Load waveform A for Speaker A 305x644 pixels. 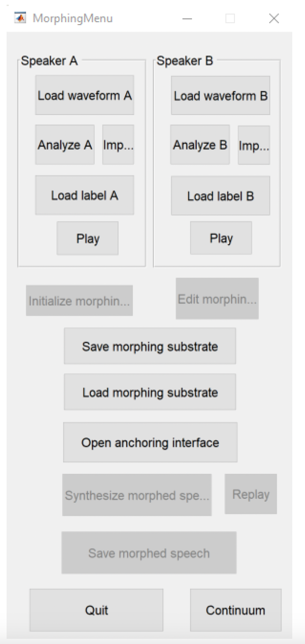[x=85, y=95]
